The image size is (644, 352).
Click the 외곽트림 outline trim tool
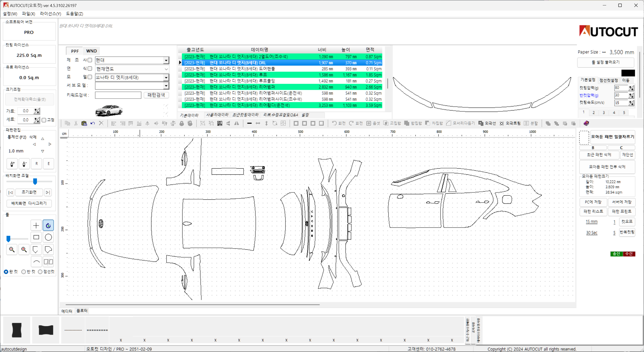[x=510, y=123]
